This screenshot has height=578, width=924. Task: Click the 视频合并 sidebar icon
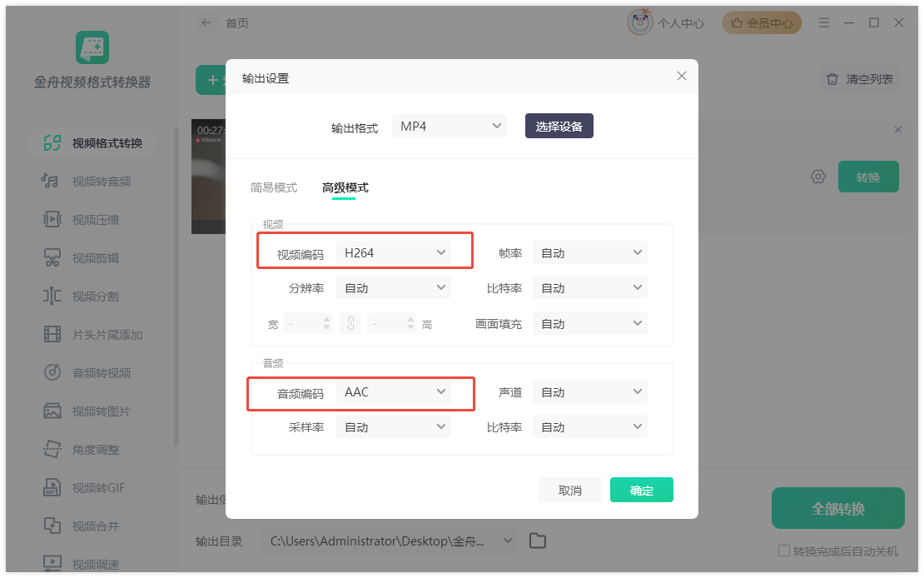(52, 526)
